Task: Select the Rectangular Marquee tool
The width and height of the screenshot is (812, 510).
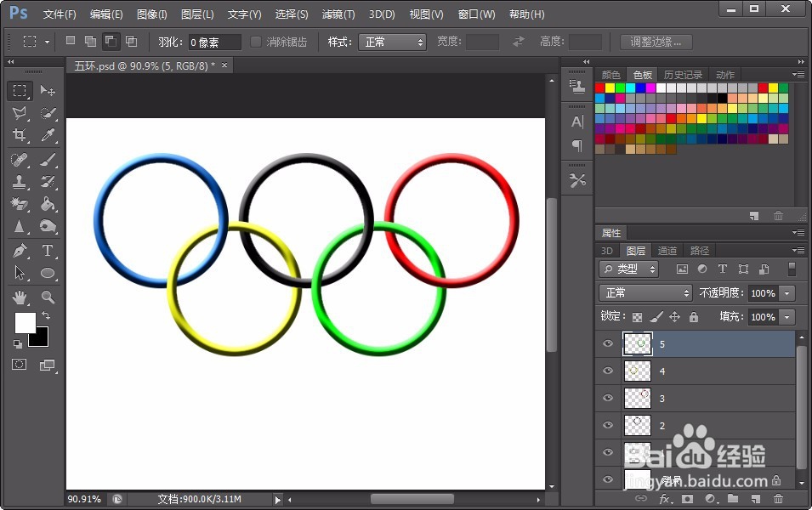Action: [x=20, y=91]
